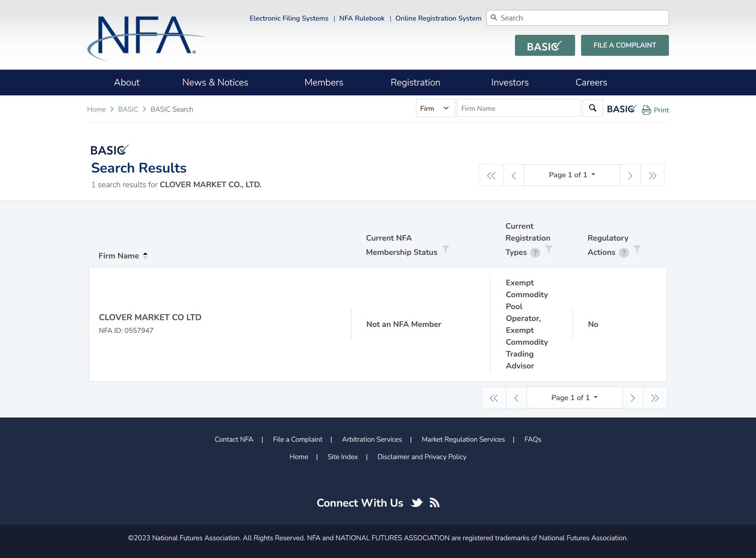Viewport: 756px width, 558px height.
Task: Go to Home in the breadcrumb
Action: point(96,109)
